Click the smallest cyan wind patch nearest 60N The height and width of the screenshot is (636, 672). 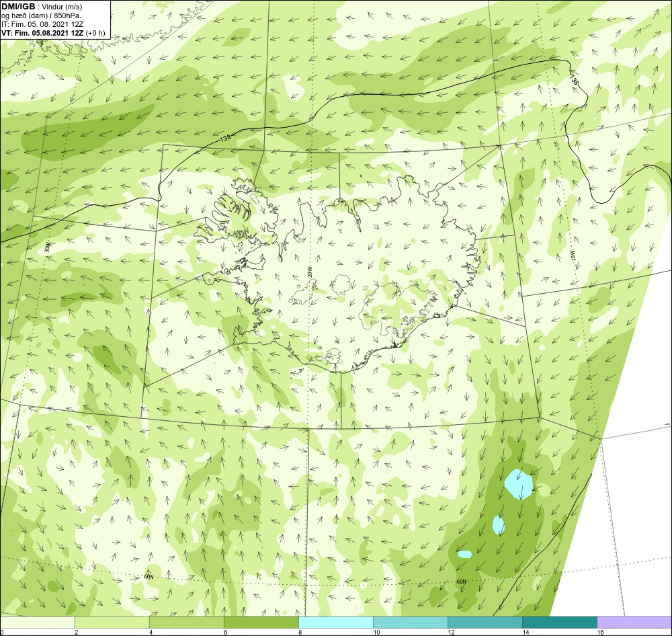point(464,555)
